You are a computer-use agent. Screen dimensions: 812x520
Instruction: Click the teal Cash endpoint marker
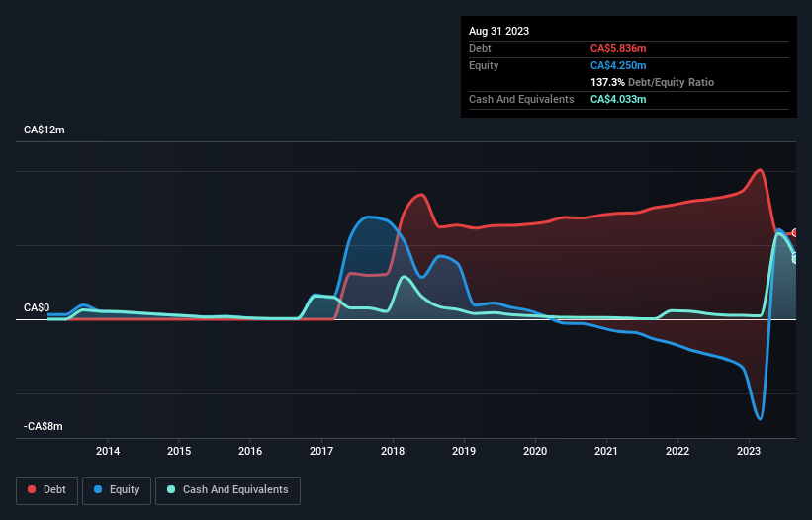point(795,259)
